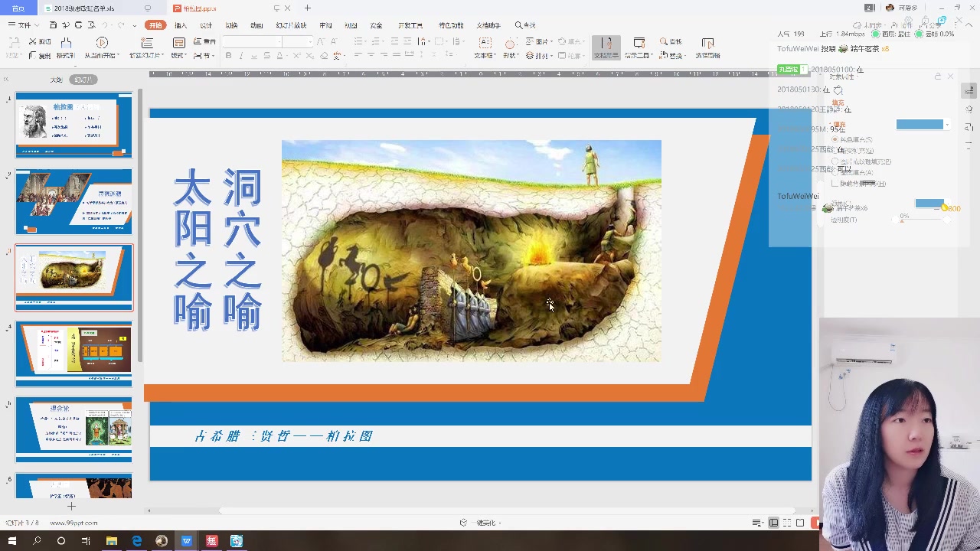Select solid fill radio option

coord(835,139)
